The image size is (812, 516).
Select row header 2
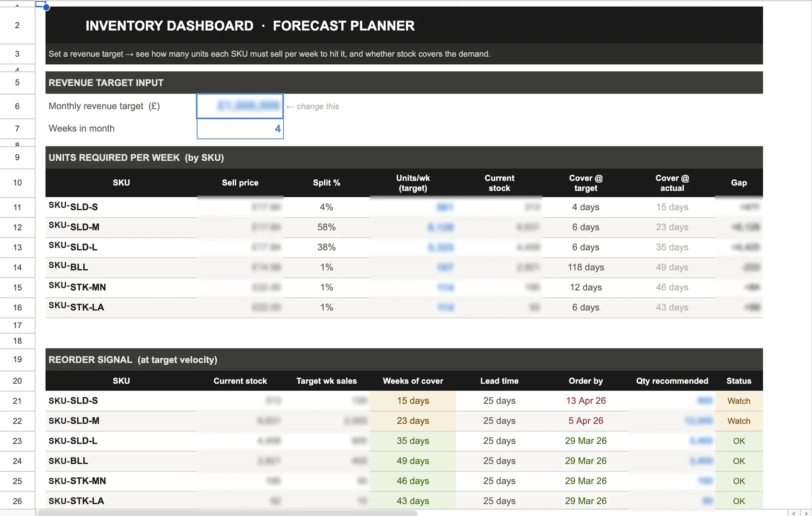pos(17,25)
